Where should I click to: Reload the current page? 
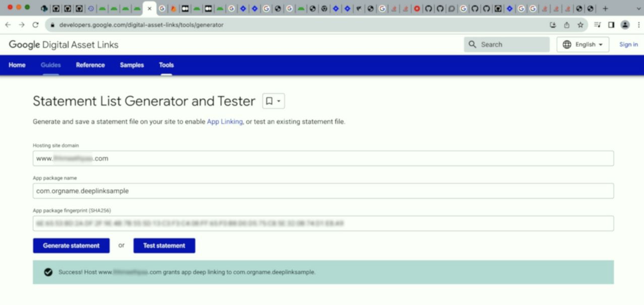click(35, 25)
